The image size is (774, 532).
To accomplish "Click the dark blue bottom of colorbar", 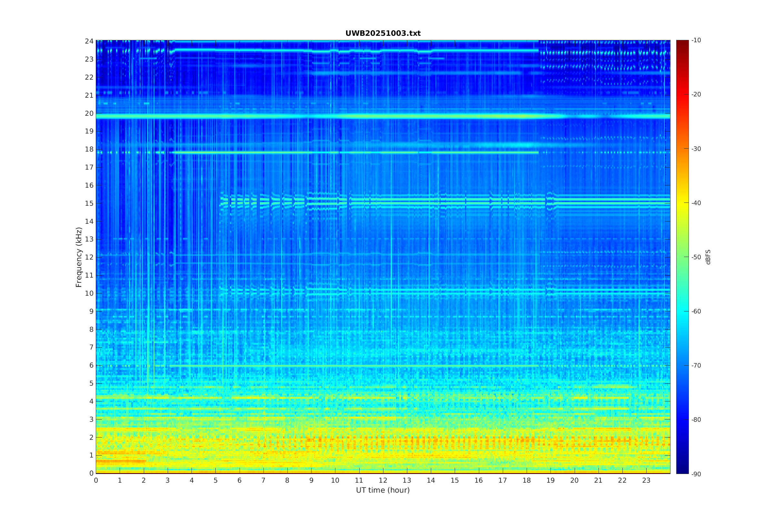I will point(682,470).
